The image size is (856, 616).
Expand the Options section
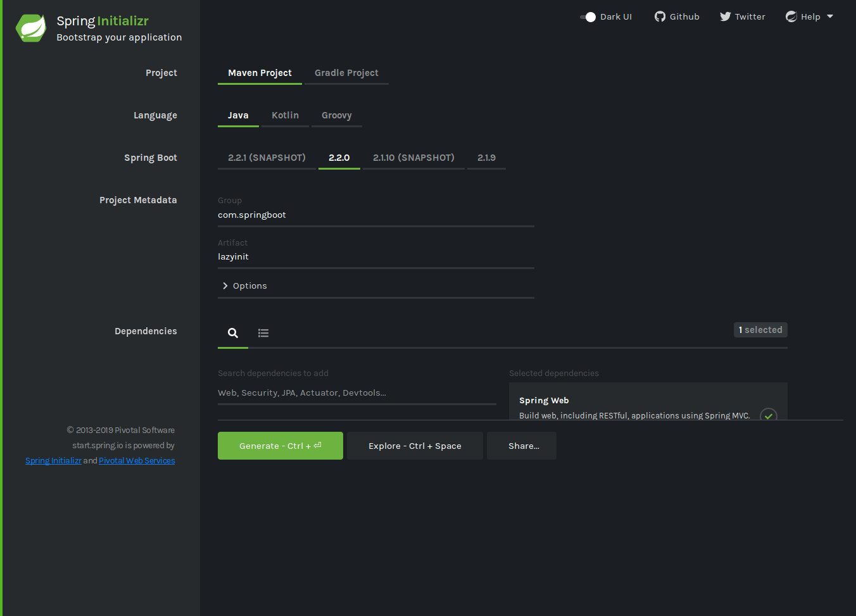point(376,286)
